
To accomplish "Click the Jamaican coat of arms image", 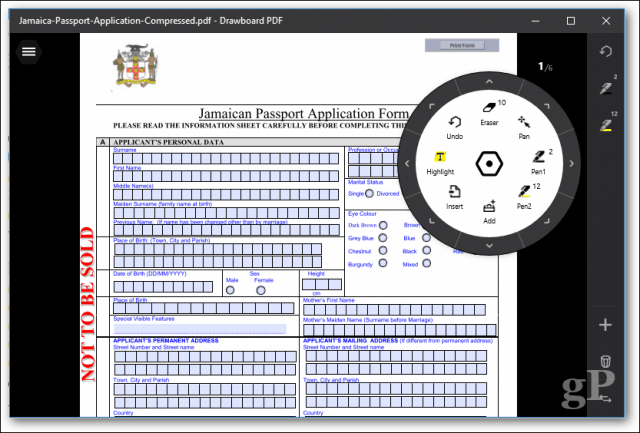I will (135, 65).
